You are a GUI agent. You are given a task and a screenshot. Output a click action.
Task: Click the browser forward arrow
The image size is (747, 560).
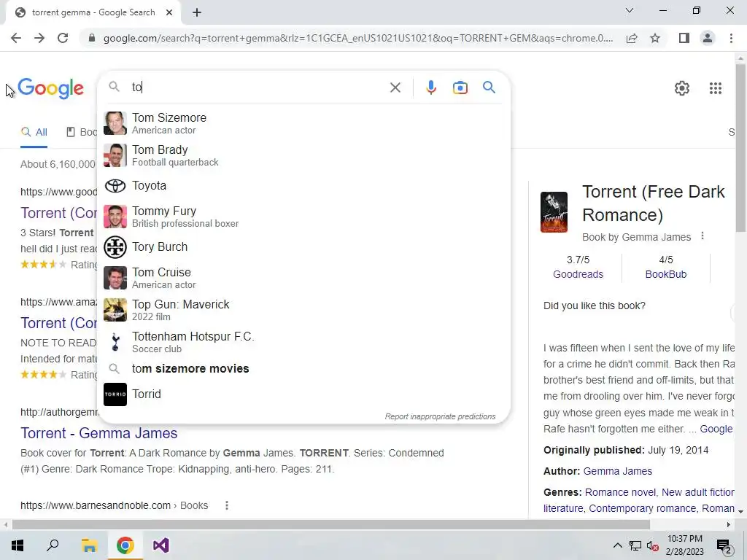pos(39,38)
